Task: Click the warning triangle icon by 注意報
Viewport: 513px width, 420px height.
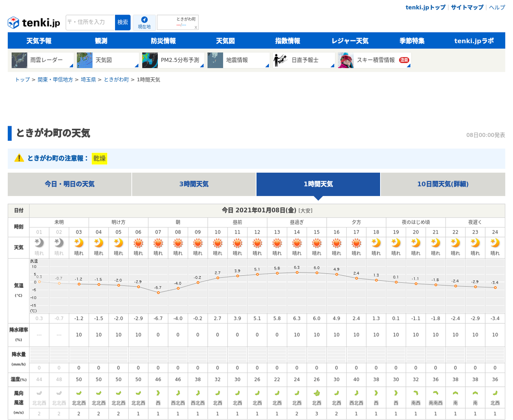Action: click(x=19, y=158)
